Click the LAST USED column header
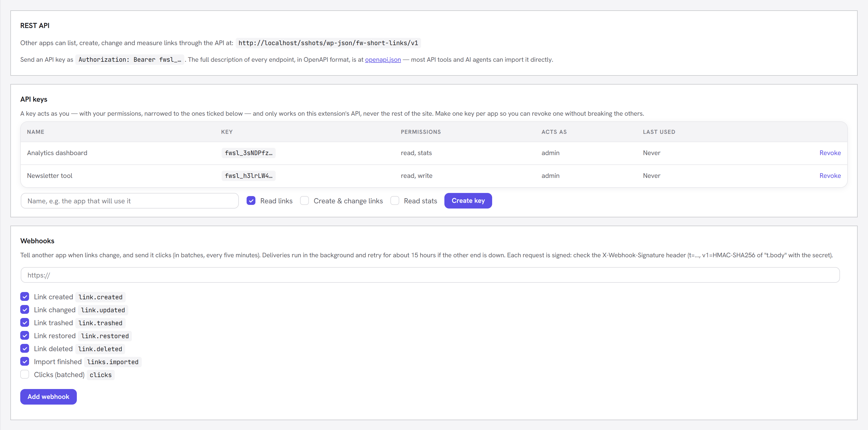Viewport: 868px width, 430px height. pos(659,132)
